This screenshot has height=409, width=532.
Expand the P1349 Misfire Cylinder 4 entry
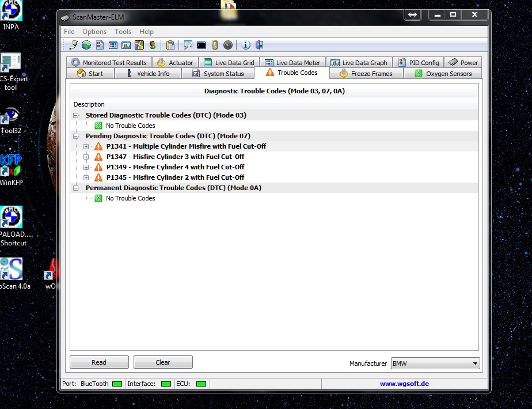point(86,167)
